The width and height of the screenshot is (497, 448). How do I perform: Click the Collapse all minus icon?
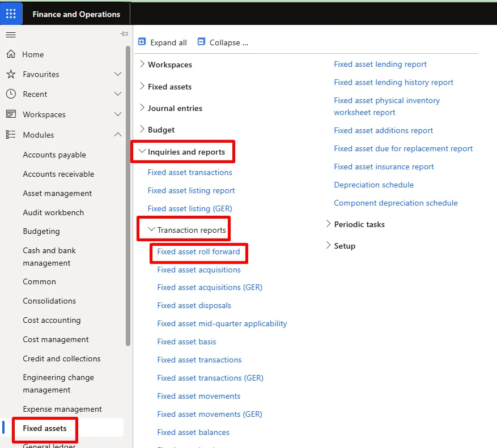click(201, 42)
